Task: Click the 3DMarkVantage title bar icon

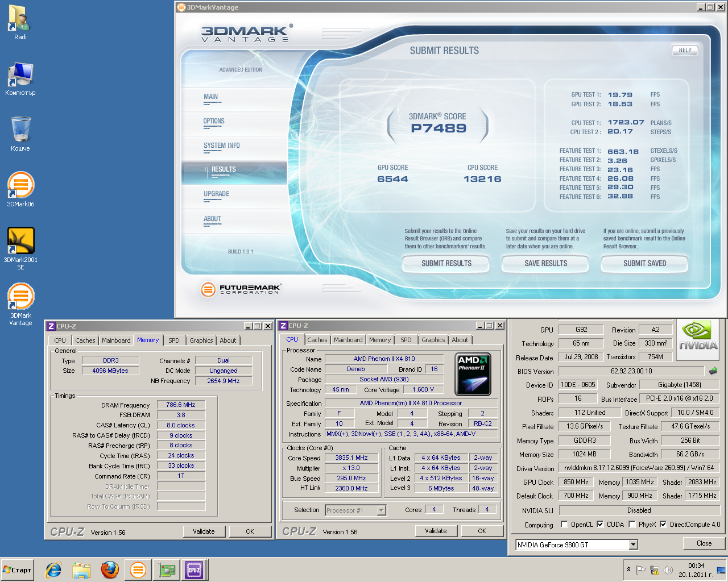Action: [181, 7]
